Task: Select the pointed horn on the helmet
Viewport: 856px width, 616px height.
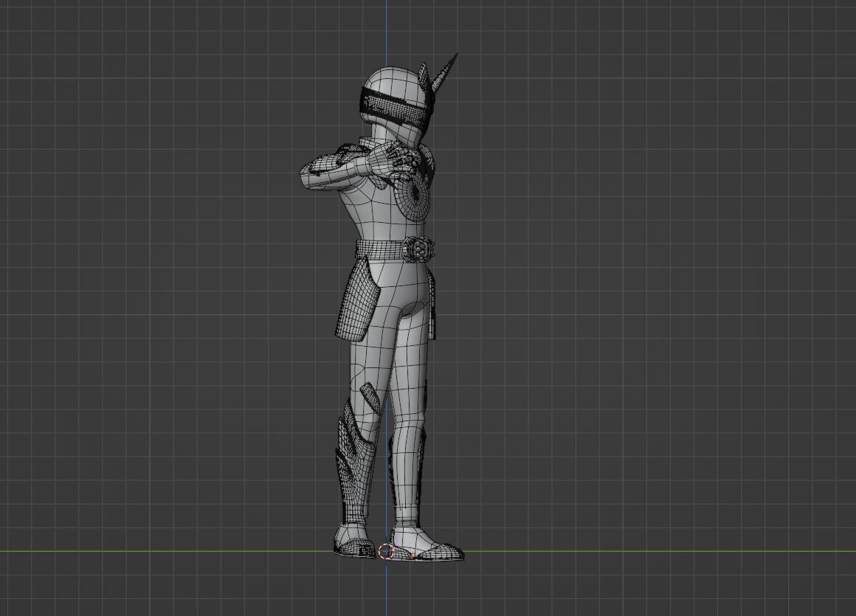Action: click(445, 72)
